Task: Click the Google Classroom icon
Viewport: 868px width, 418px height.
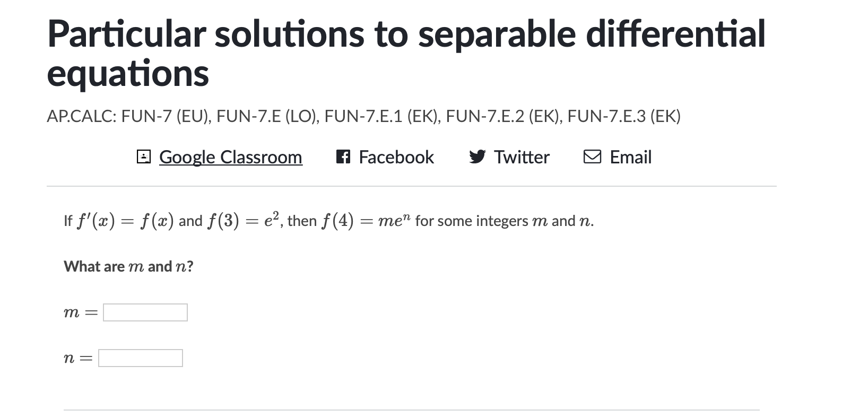Action: 144,156
